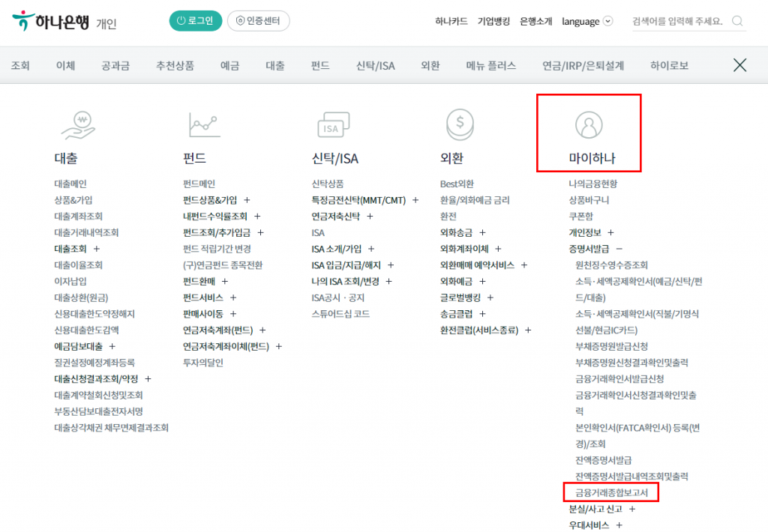The width and height of the screenshot is (768, 532).
Task: Open 부채증명원발급신청 link
Action: (x=611, y=346)
